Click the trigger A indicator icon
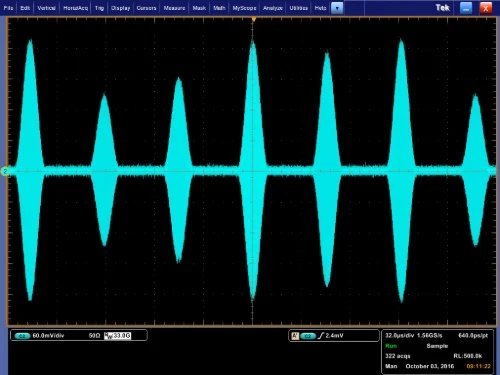This screenshot has height=375, width=500. coord(295,336)
